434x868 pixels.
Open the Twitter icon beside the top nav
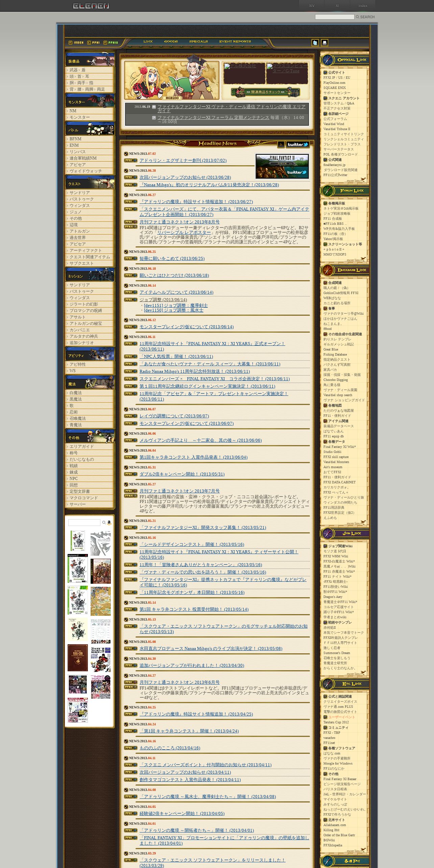tap(315, 43)
